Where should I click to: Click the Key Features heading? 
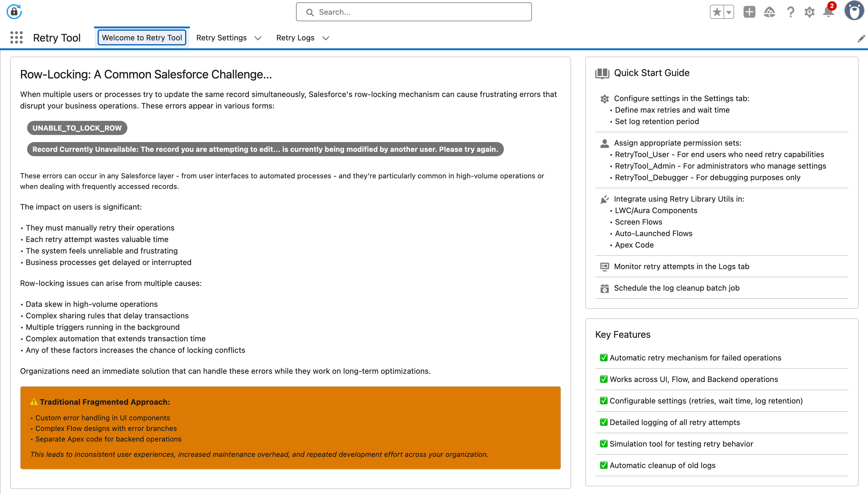(x=623, y=335)
